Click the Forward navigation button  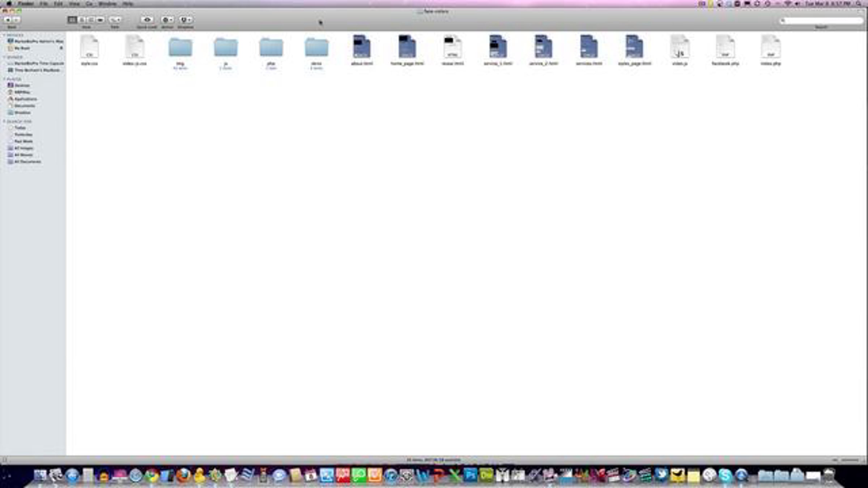pos(17,20)
